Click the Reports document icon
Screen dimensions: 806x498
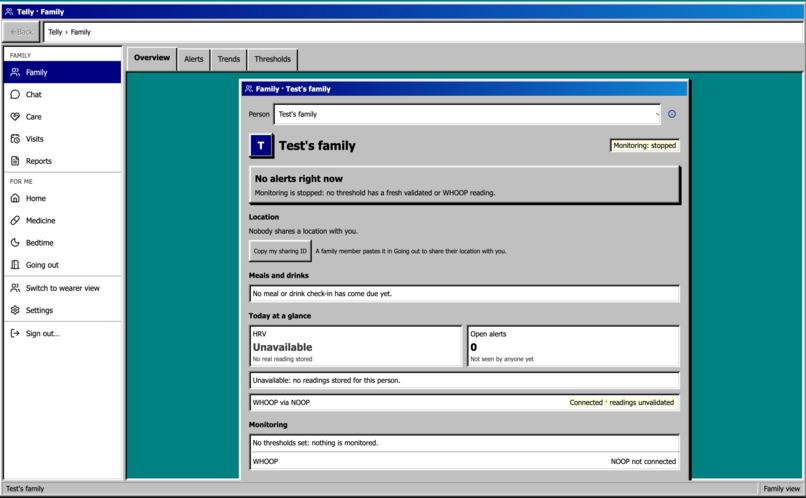[x=15, y=161]
